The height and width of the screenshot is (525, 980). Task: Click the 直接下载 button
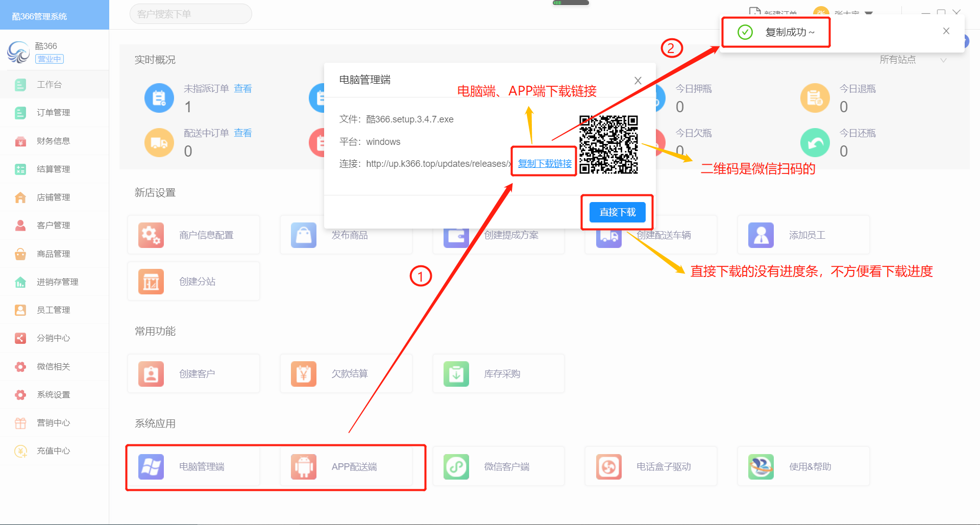click(x=617, y=212)
